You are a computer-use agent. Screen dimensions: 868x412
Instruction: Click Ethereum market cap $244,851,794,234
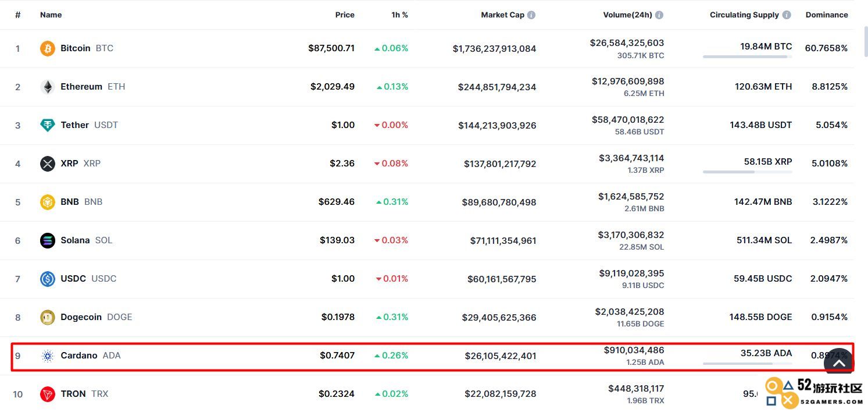pyautogui.click(x=497, y=87)
